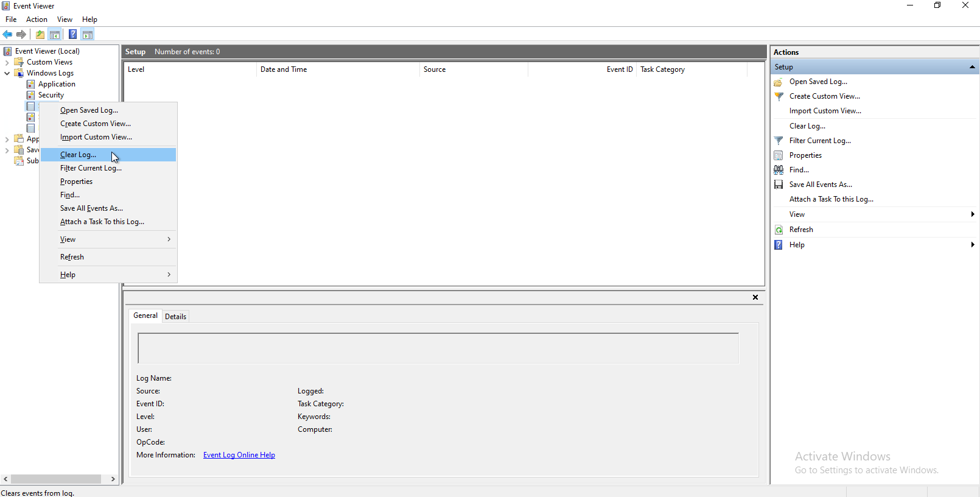Open the View submenu arrow in Actions pane

coord(973,214)
